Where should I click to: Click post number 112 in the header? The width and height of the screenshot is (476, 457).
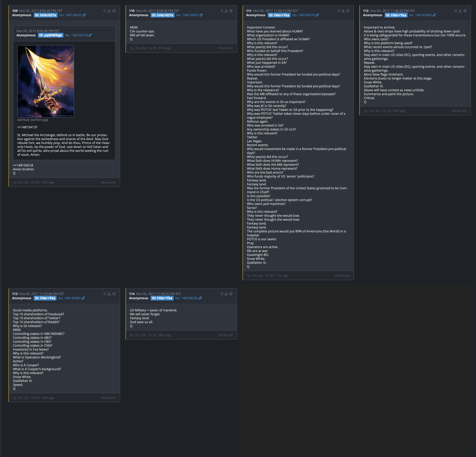(366, 11)
